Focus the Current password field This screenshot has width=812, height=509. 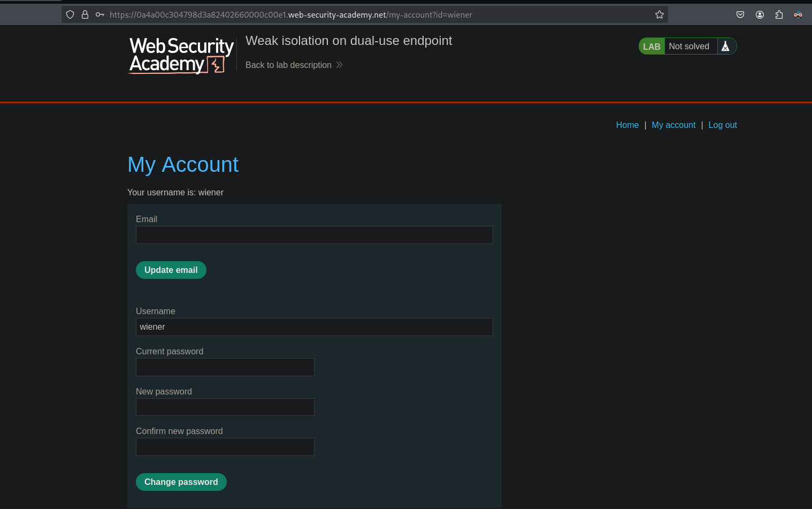click(x=225, y=367)
